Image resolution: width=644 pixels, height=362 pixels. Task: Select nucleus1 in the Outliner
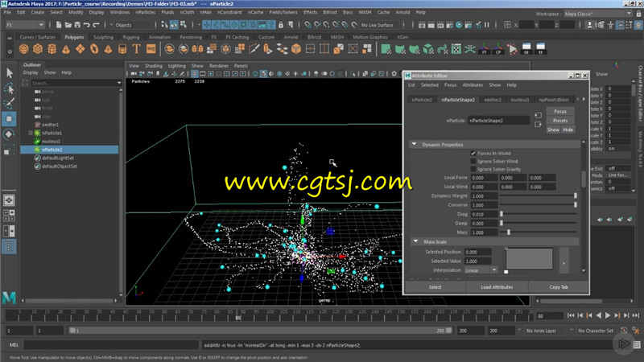51,142
